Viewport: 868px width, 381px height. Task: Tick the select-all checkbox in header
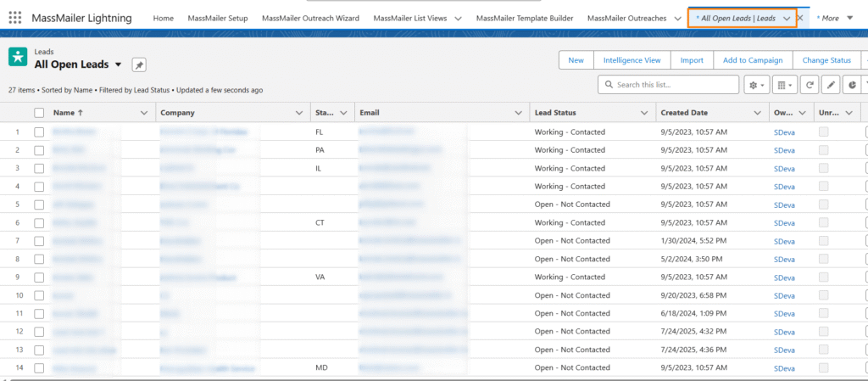39,113
